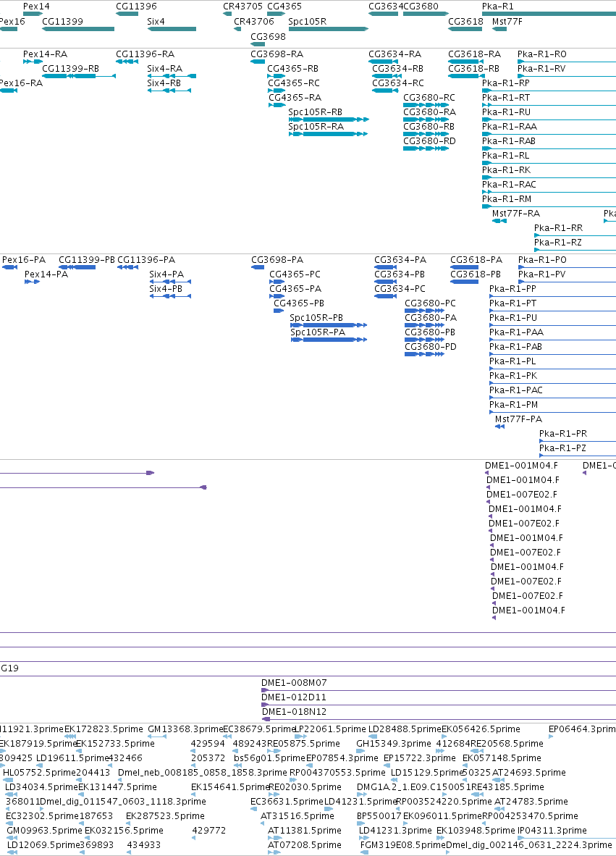The image size is (616, 856).
Task: Select transcript label "CG4365-RB"
Action: click(293, 69)
